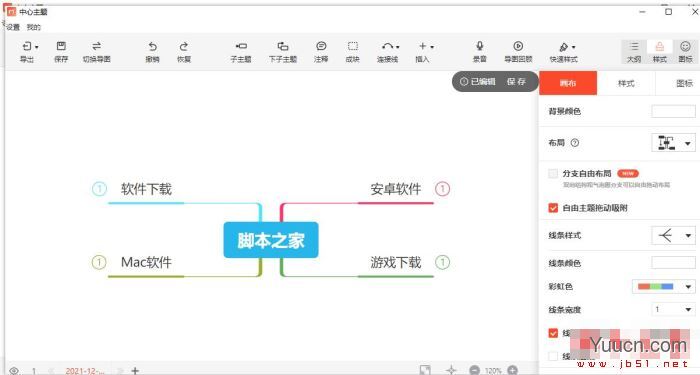The height and width of the screenshot is (375, 700).
Task: Start recording with the 录音 microphone icon
Action: coord(479,46)
